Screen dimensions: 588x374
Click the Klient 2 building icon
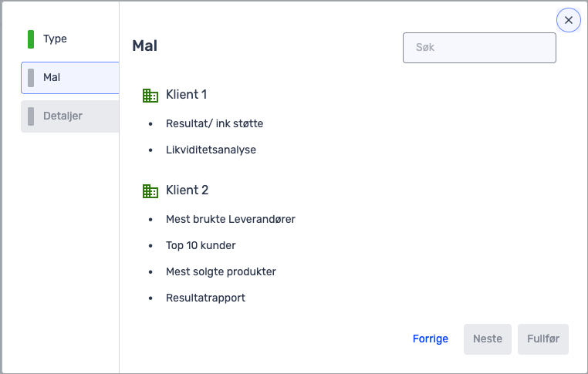[150, 191]
